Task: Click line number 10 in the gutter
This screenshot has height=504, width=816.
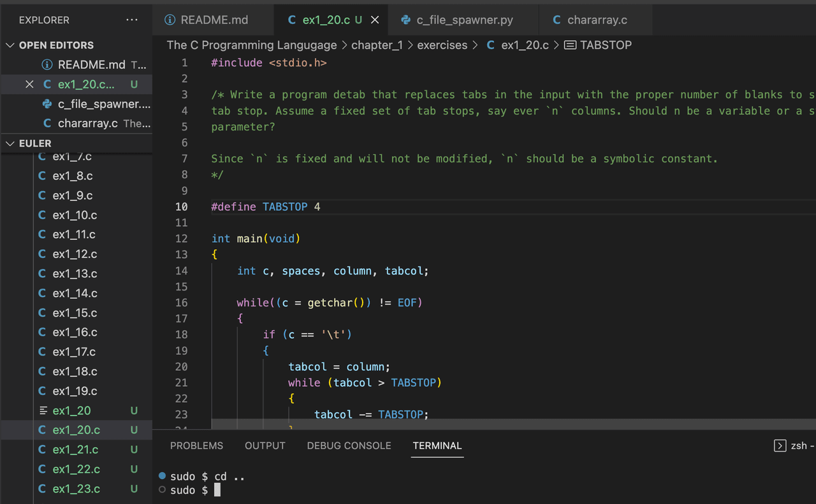Action: [x=181, y=206]
